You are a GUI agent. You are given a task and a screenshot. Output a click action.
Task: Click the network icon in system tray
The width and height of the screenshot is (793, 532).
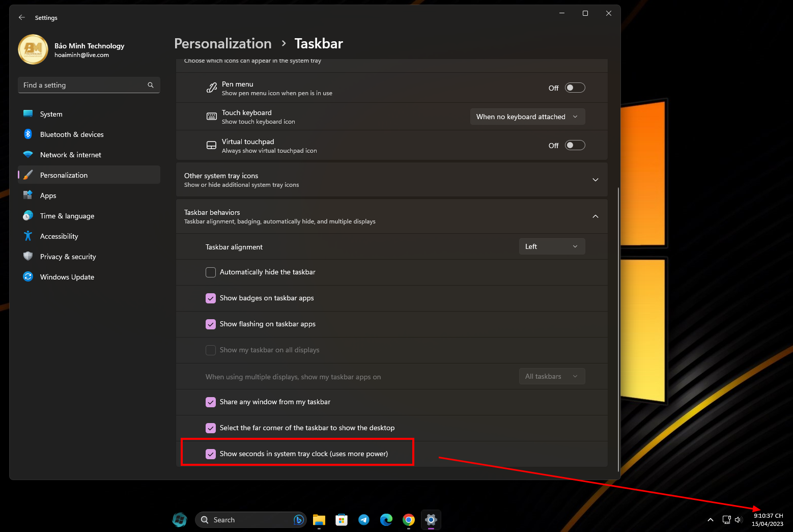tap(727, 520)
